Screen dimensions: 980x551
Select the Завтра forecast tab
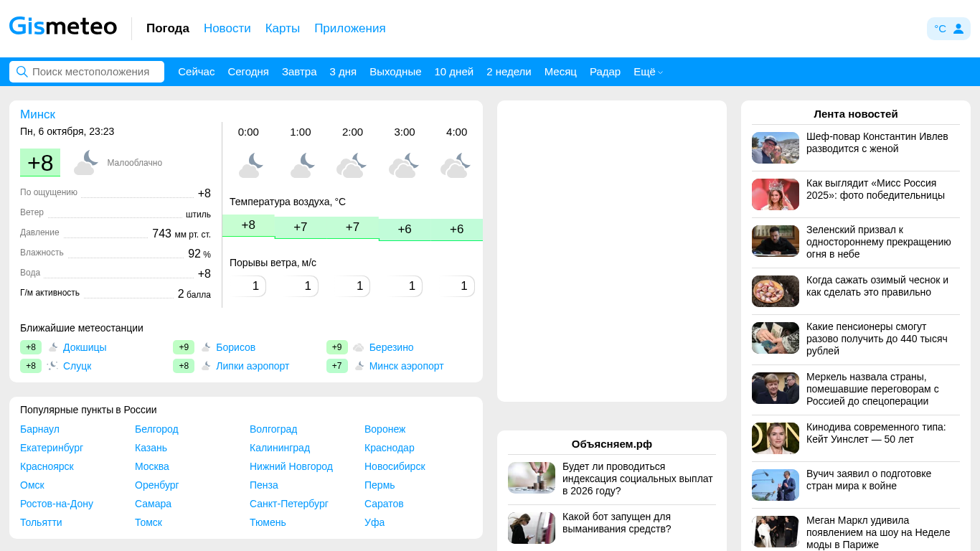(x=299, y=72)
